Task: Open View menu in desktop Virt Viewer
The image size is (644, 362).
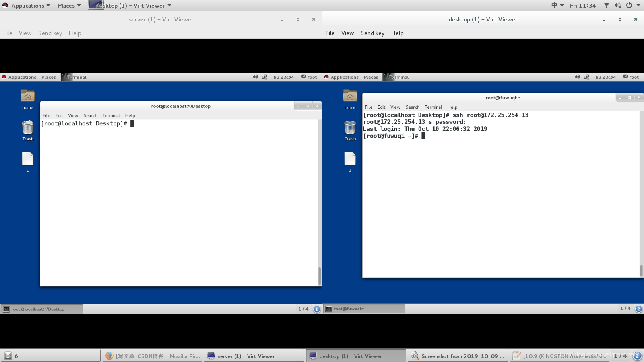Action: coord(347,33)
